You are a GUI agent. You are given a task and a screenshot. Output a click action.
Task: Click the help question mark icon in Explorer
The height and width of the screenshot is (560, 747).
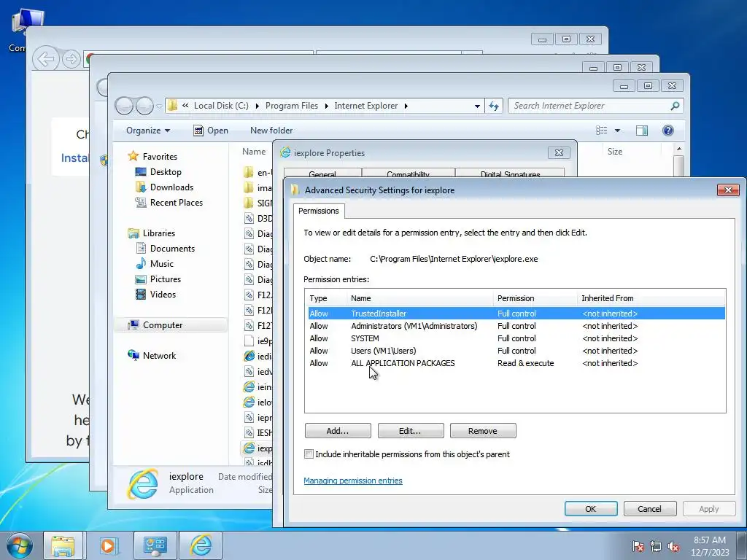(668, 131)
